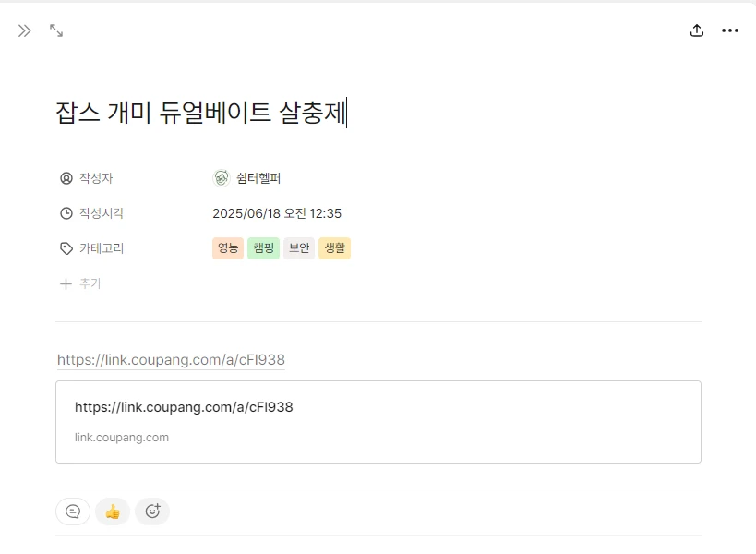Open the comment bubble icon
756x554 pixels.
73,512
